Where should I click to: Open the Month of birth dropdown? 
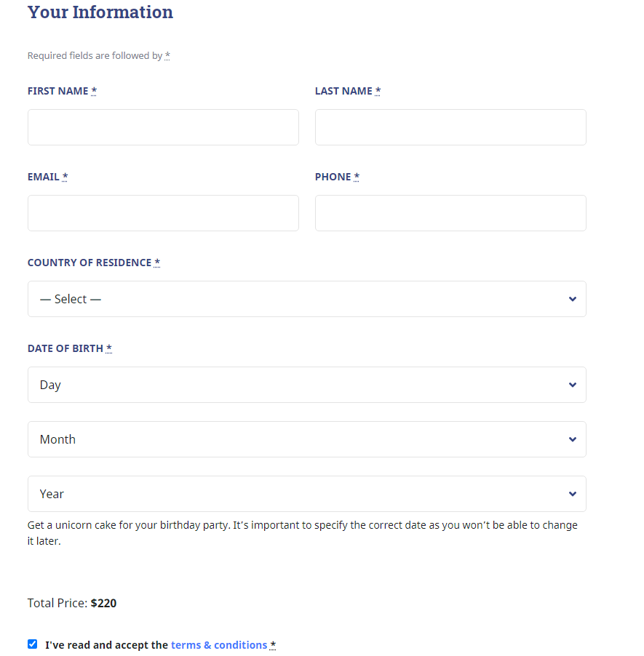(307, 439)
